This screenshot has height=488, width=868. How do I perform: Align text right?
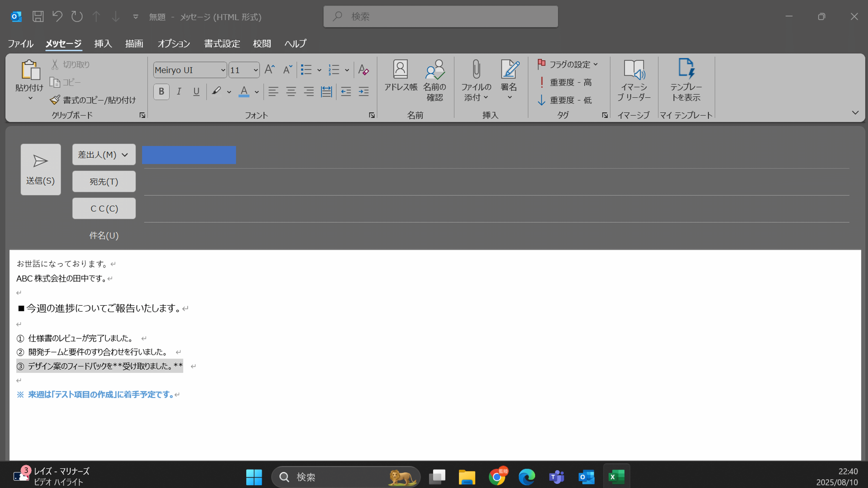(x=309, y=91)
